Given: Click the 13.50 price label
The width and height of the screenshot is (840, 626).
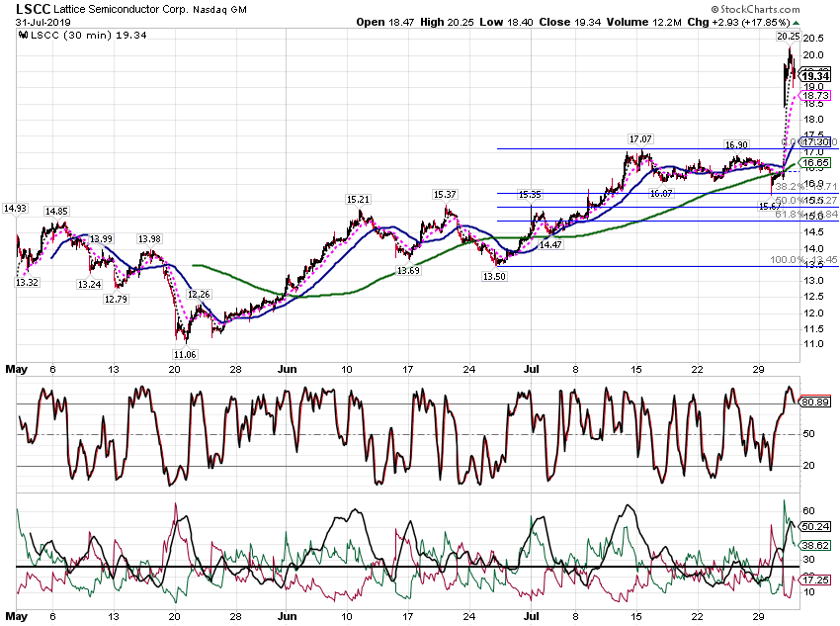Looking at the screenshot, I should tap(494, 276).
